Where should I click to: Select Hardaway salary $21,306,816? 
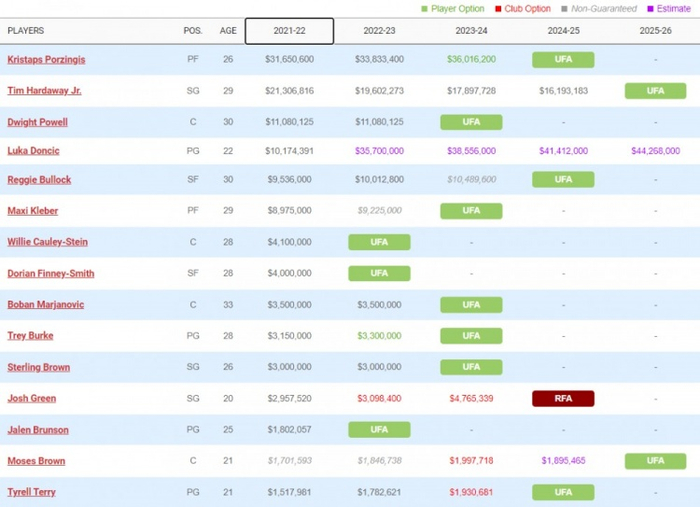point(289,91)
